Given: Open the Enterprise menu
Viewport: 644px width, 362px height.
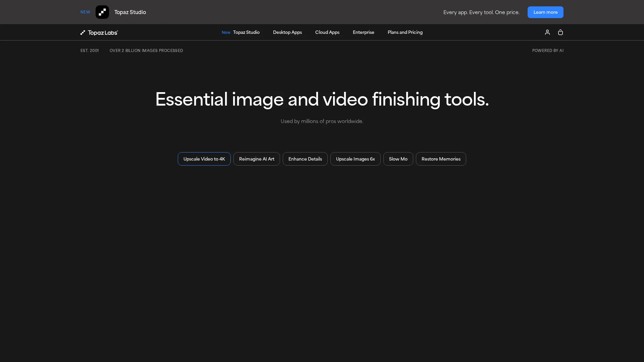Looking at the screenshot, I should tap(363, 32).
